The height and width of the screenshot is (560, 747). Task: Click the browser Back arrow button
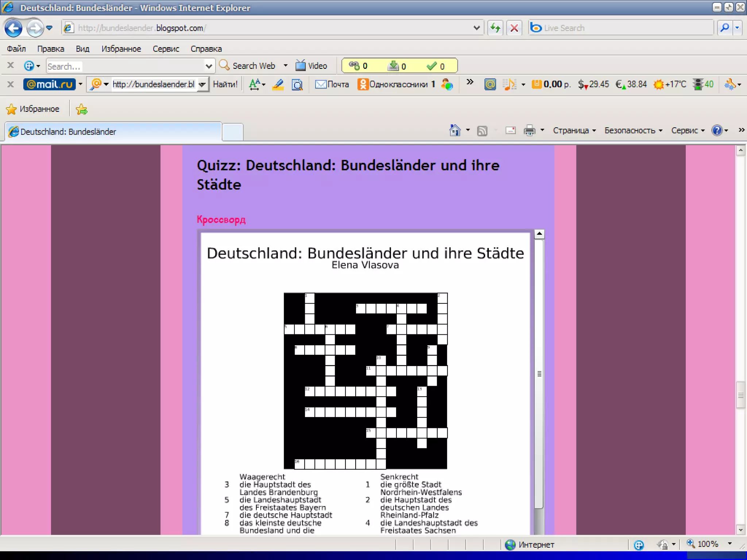click(13, 28)
